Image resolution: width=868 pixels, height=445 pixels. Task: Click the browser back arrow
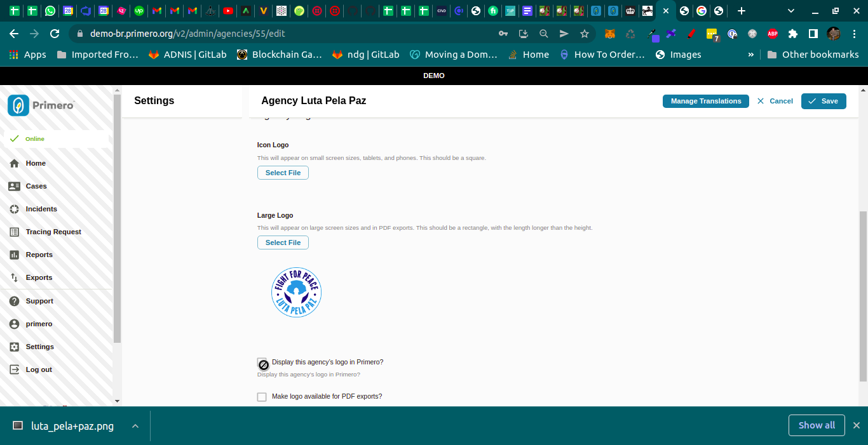14,34
